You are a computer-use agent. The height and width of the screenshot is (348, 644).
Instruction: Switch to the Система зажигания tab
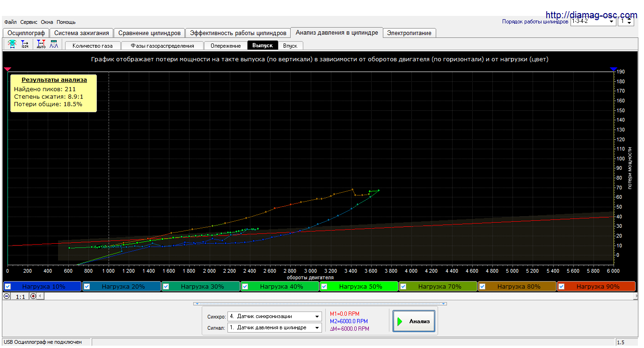tap(81, 33)
